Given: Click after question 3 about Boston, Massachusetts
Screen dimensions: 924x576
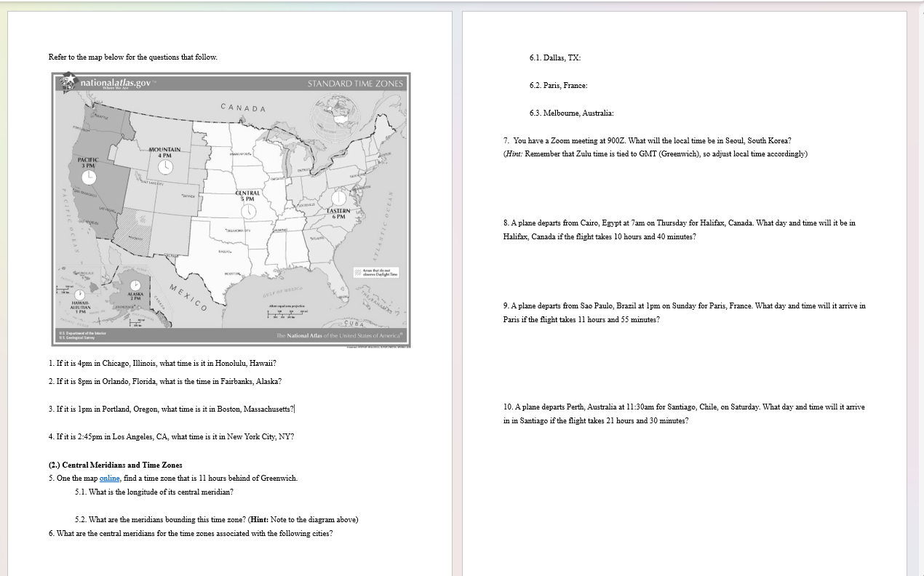Looking at the screenshot, I should [294, 408].
